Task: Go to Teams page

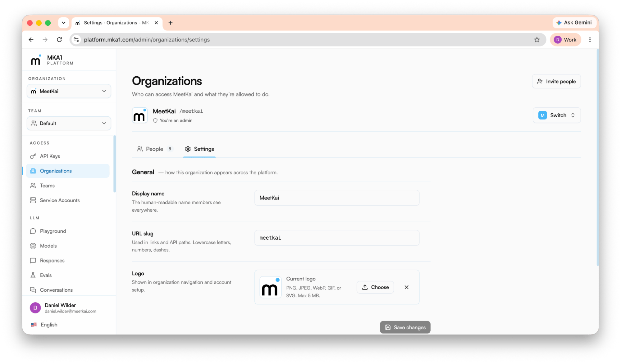Action: (x=68, y=186)
